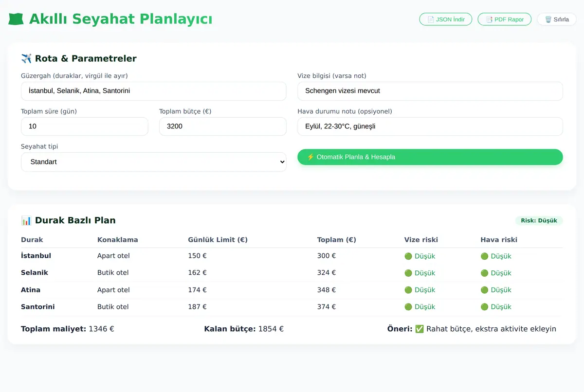
Task: Click the 162 € daily limit
Action: tap(198, 273)
